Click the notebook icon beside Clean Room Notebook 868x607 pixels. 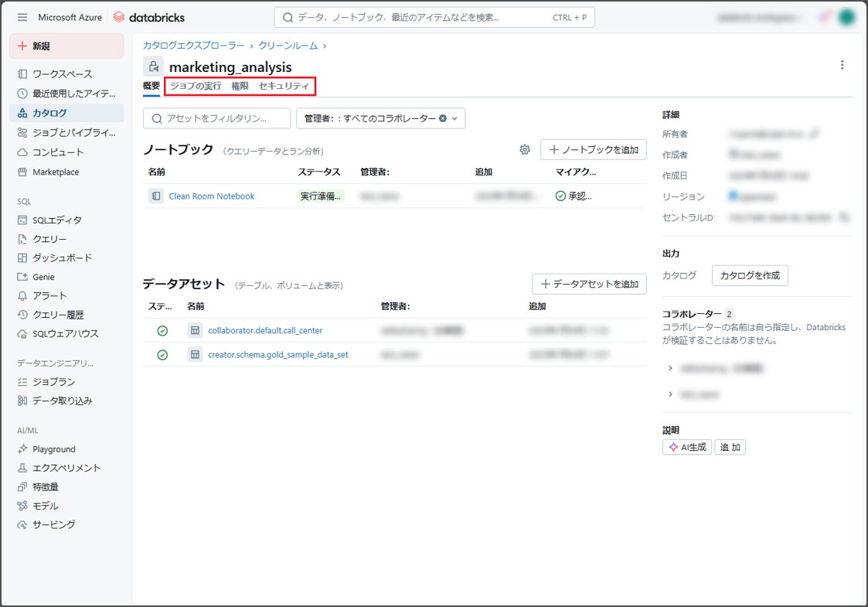(156, 196)
